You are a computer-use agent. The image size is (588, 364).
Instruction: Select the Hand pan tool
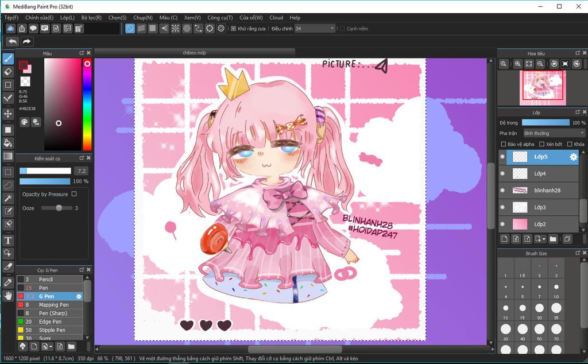click(8, 296)
